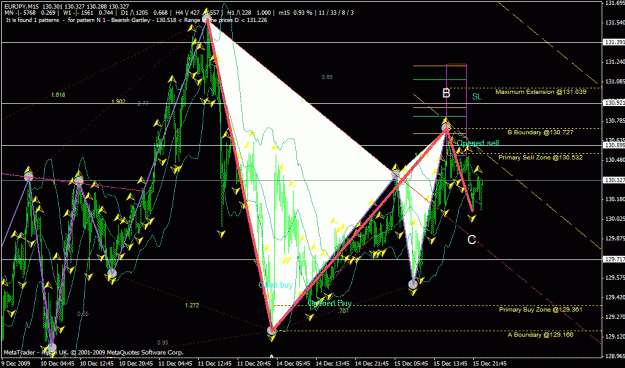Click the "Opened sell" trade label
625x368 pixels.
478,143
